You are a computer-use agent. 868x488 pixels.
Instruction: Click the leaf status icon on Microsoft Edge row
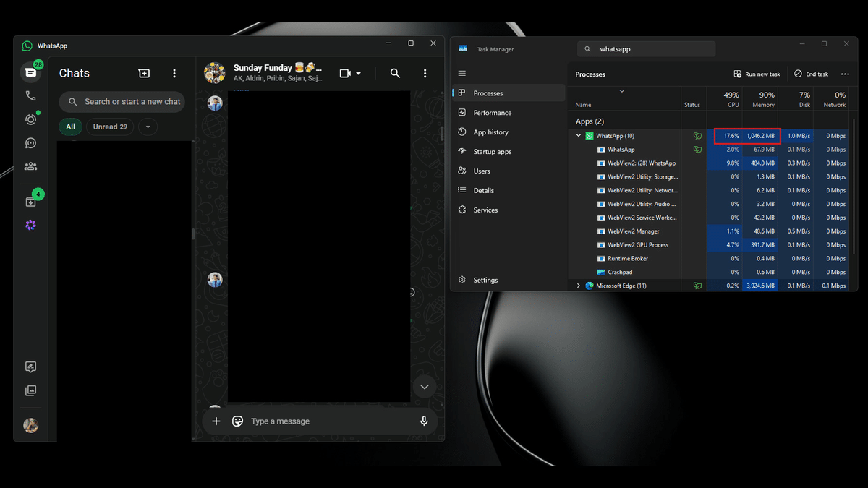coord(697,286)
